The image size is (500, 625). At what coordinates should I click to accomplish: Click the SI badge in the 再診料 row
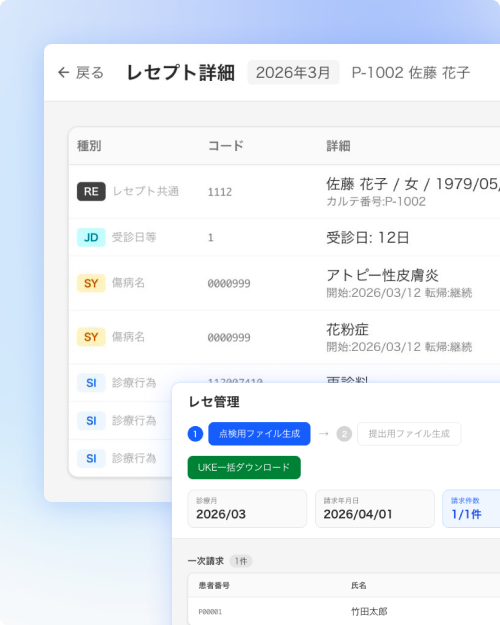click(x=91, y=383)
